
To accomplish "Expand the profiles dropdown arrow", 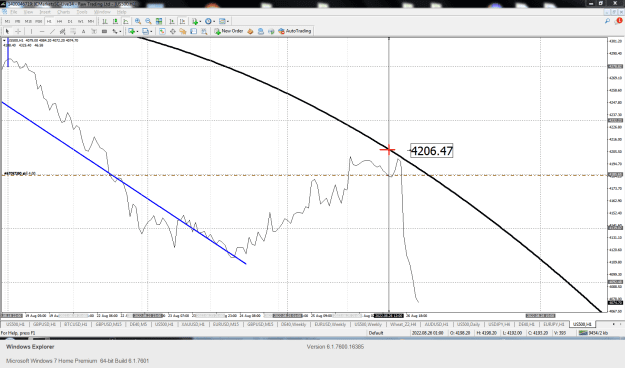I will 151,31.
